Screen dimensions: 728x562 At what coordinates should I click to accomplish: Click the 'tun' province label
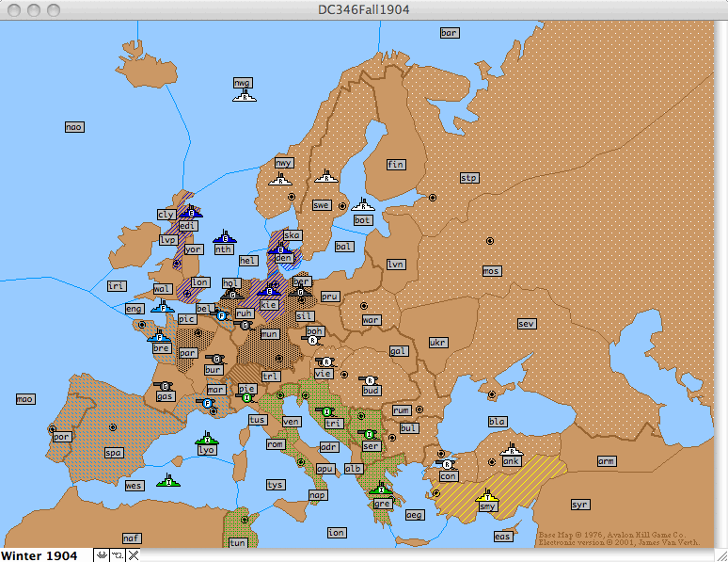[237, 542]
